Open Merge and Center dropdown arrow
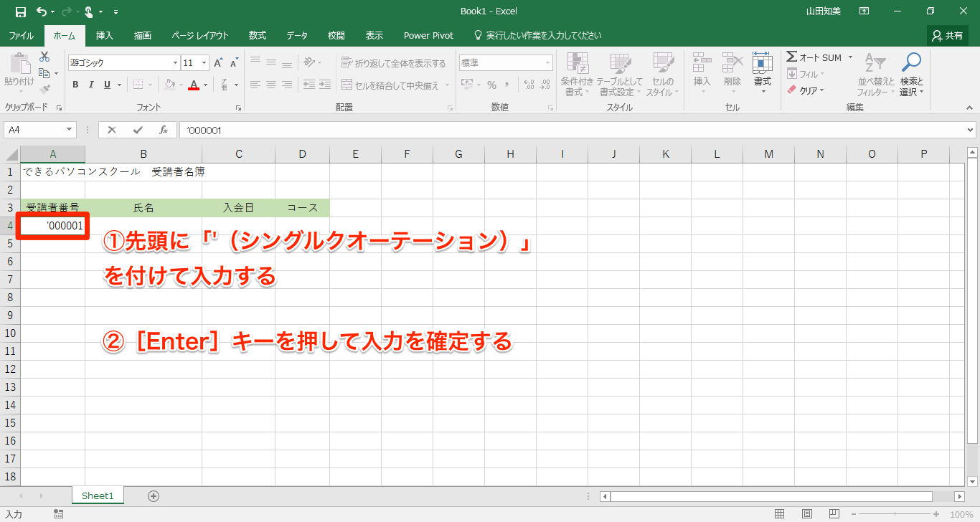Viewport: 980px width, 522px height. coord(447,85)
